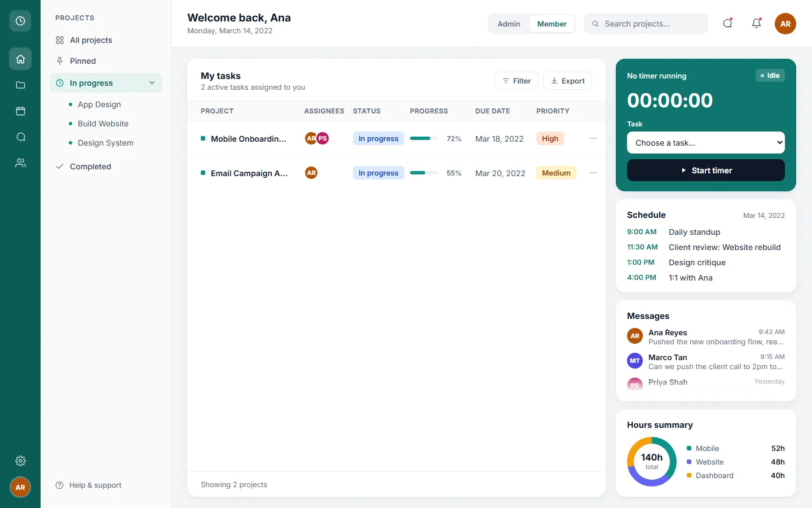
Task: Click the PROGRESS column header
Action: [x=429, y=111]
